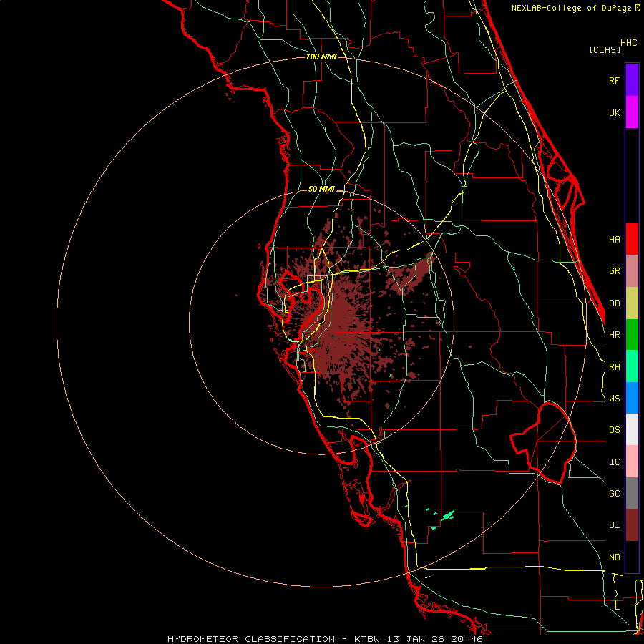The width and height of the screenshot is (644, 644).
Task: Click the "RF" legend label
Action: 614,80
